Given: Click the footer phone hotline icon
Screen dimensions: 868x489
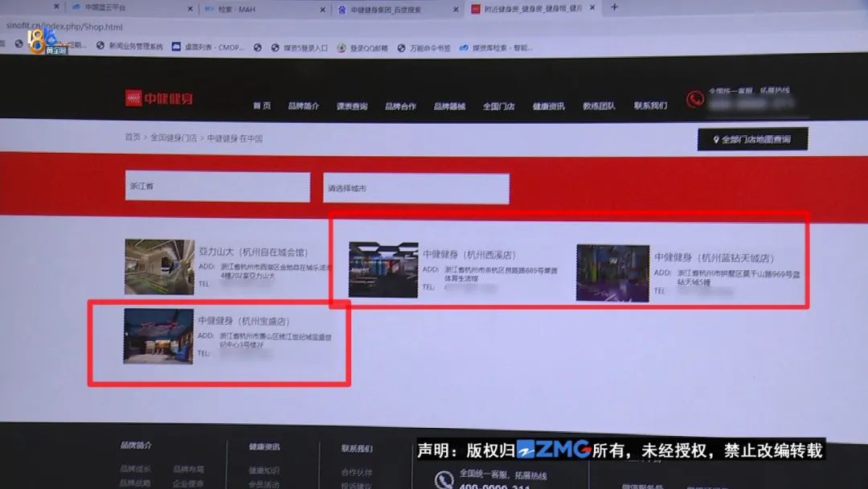Looking at the screenshot, I should point(444,479).
